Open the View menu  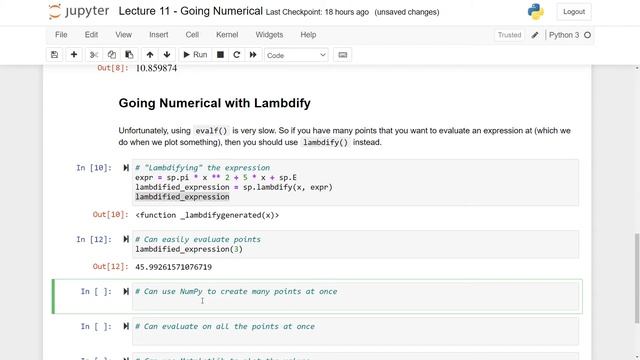click(x=123, y=35)
